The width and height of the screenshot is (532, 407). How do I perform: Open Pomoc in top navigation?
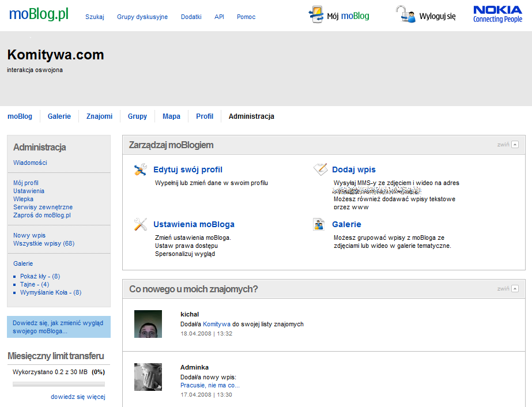pyautogui.click(x=246, y=17)
